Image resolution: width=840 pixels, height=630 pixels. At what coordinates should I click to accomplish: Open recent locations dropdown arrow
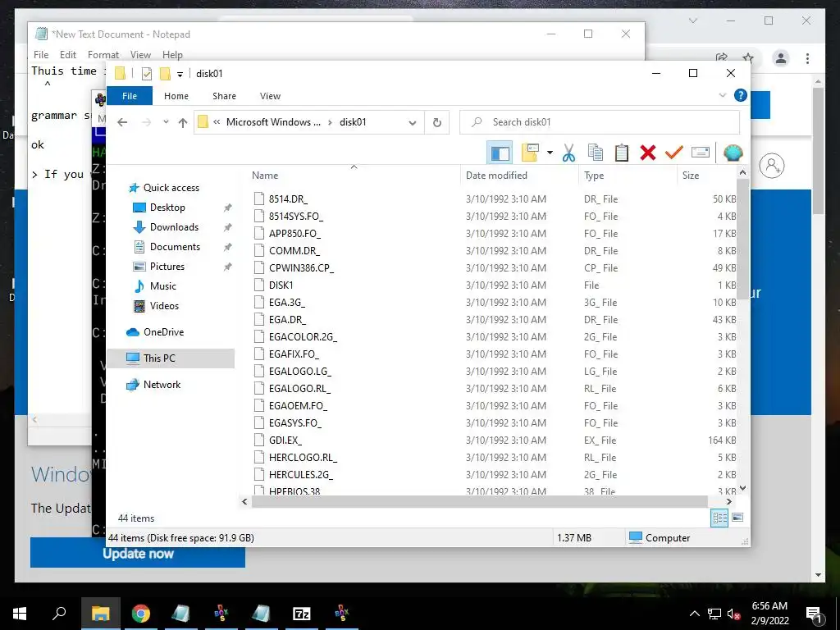[x=166, y=122]
